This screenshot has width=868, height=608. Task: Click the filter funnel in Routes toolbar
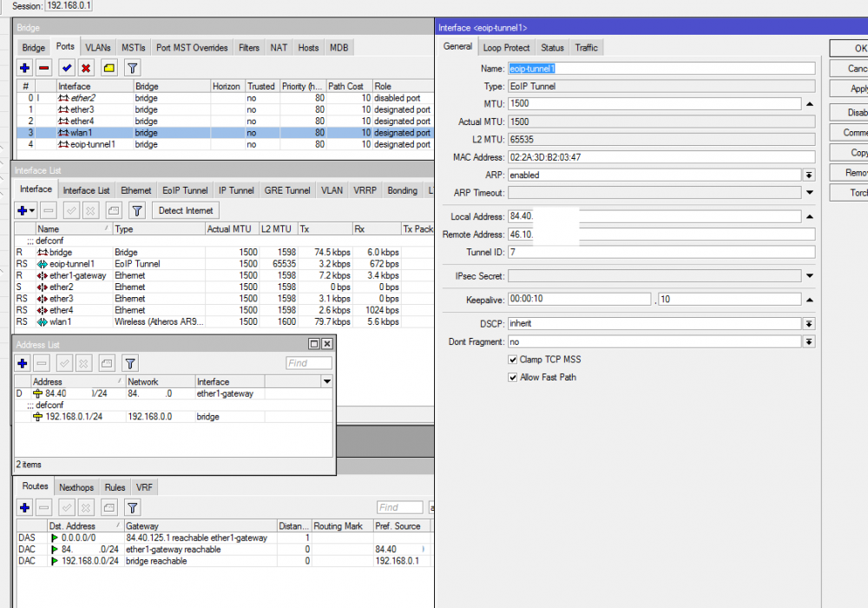pyautogui.click(x=134, y=506)
